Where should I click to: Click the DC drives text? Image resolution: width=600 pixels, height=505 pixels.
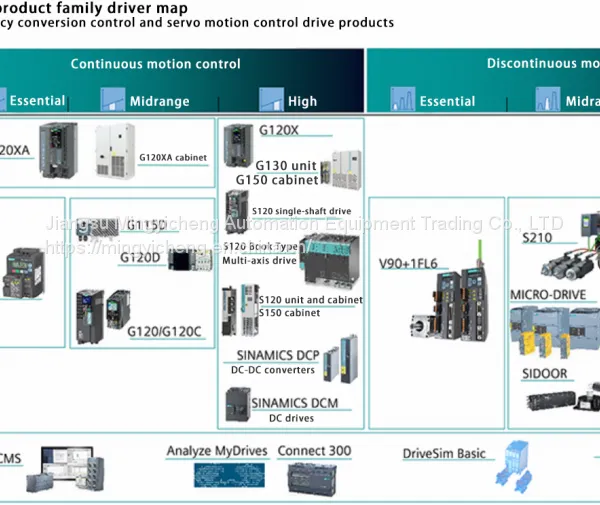pos(291,418)
